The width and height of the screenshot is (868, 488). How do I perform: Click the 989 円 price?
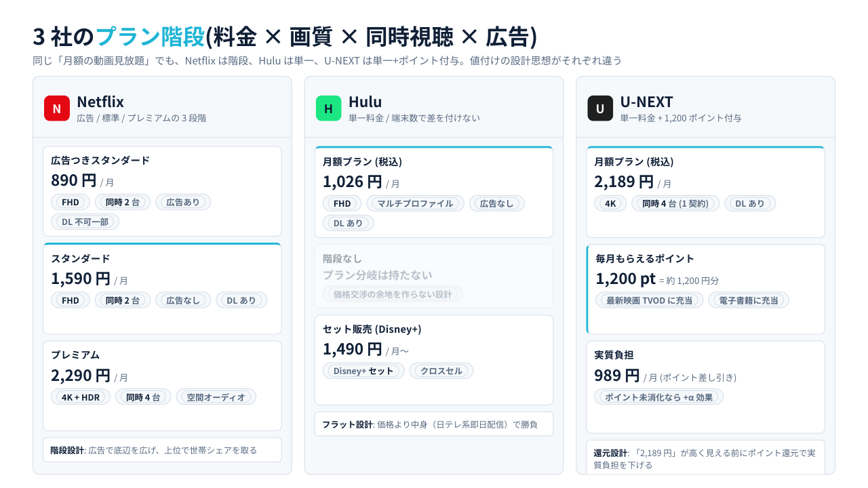617,375
